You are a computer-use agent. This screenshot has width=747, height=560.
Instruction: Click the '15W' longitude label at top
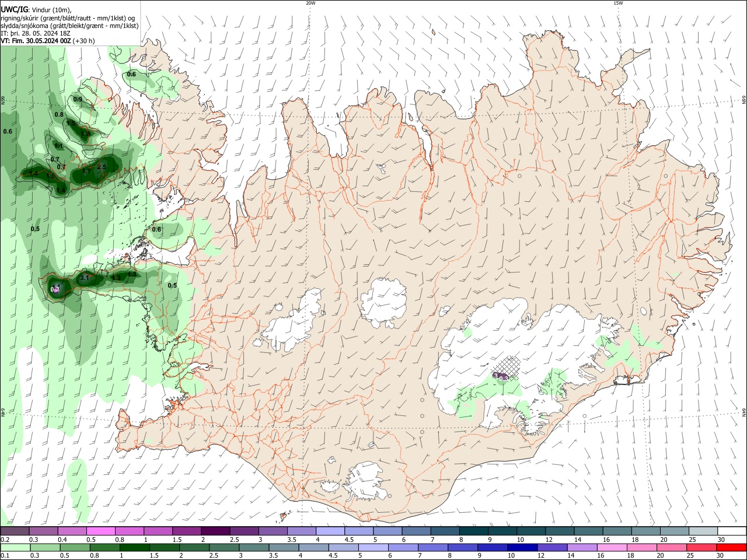pyautogui.click(x=618, y=3)
